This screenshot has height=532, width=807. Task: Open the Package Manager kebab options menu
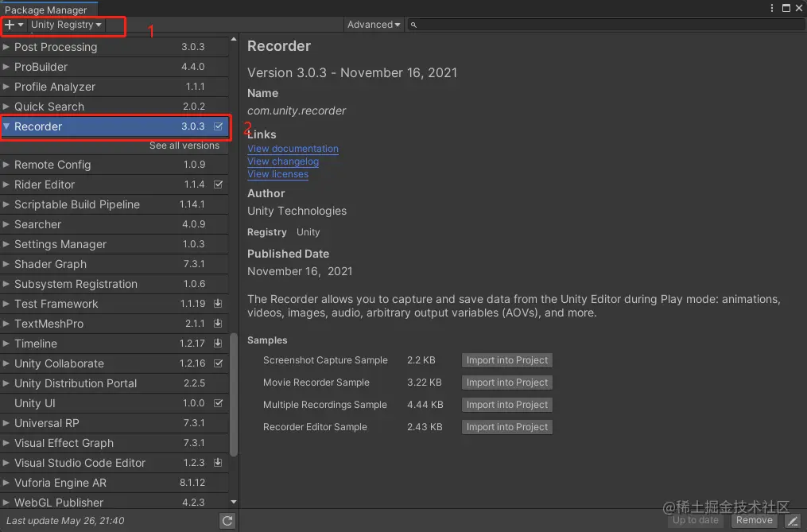[771, 8]
